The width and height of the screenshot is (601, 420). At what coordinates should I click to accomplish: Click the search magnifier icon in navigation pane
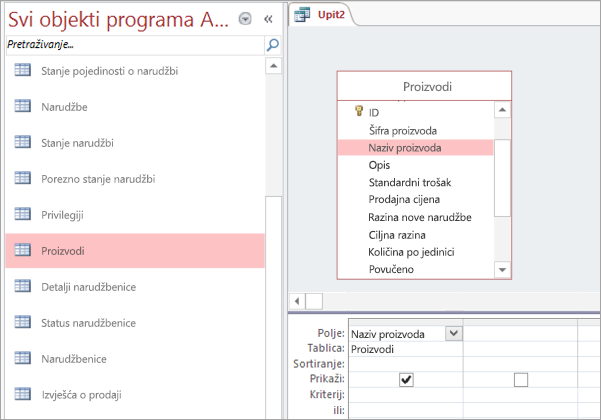point(273,45)
